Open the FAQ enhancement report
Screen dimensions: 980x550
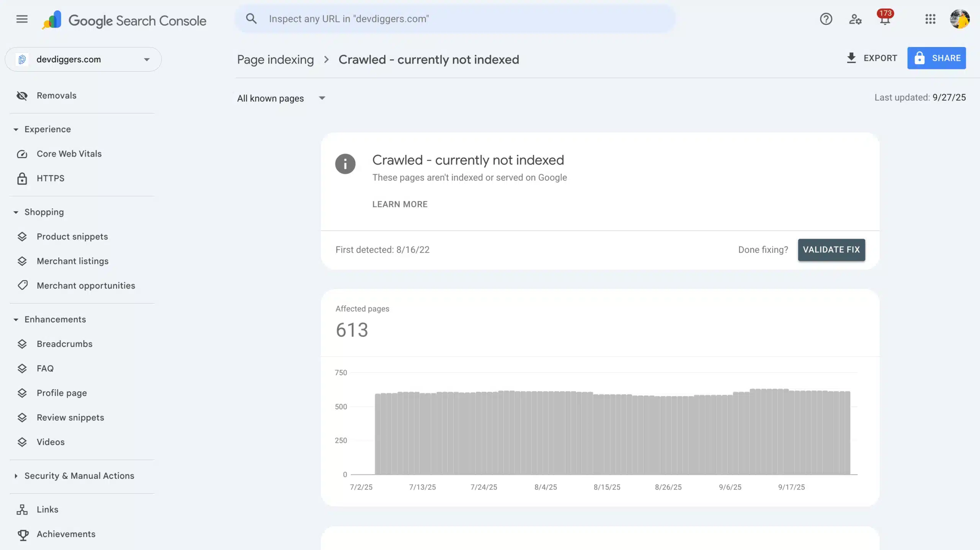tap(45, 368)
